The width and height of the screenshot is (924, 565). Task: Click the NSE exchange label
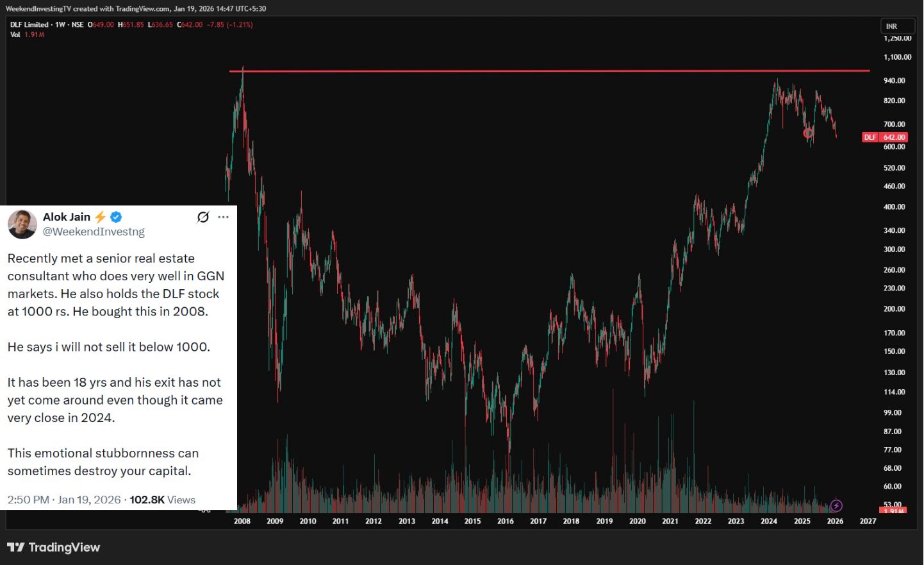click(x=78, y=24)
